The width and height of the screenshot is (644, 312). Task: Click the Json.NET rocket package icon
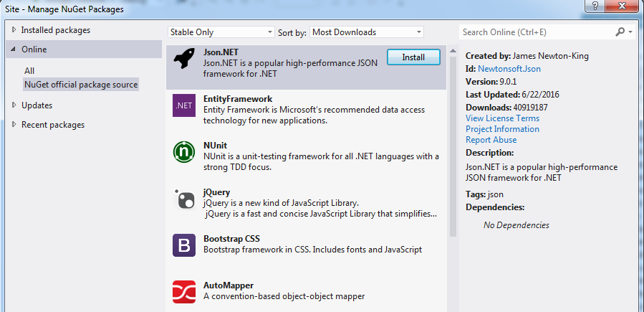183,59
